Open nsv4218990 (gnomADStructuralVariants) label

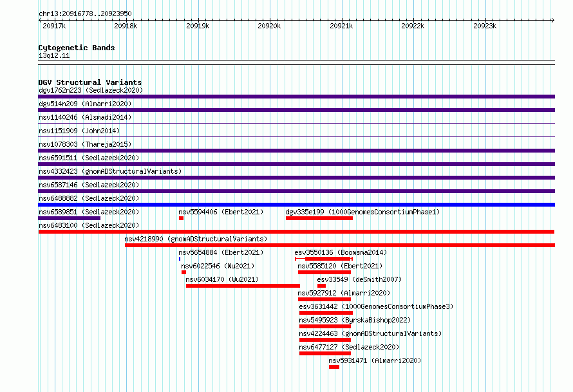pyautogui.click(x=196, y=239)
